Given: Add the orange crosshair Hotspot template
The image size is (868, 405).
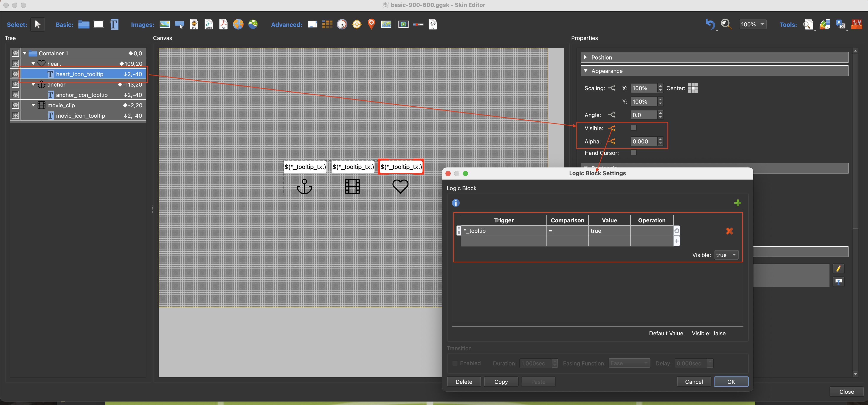Looking at the screenshot, I should point(357,24).
